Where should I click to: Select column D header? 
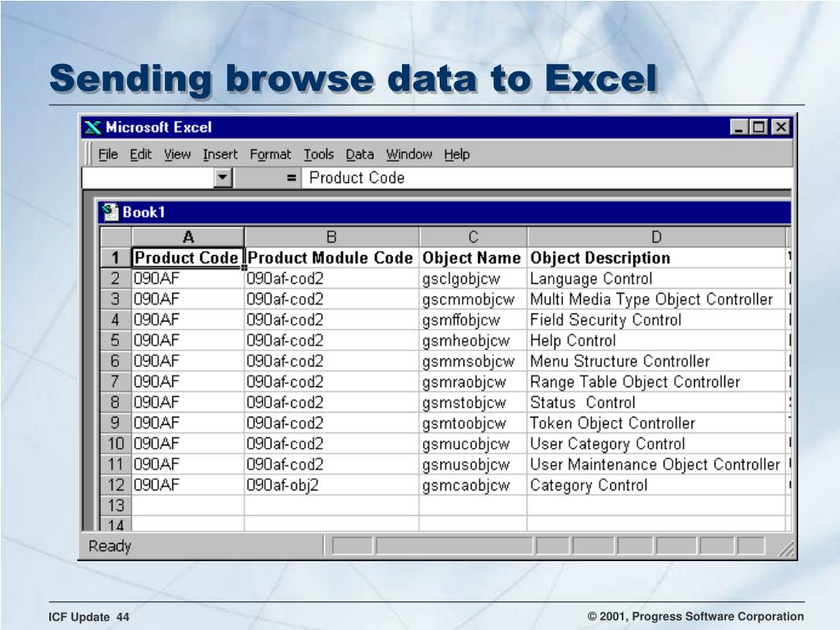click(656, 237)
